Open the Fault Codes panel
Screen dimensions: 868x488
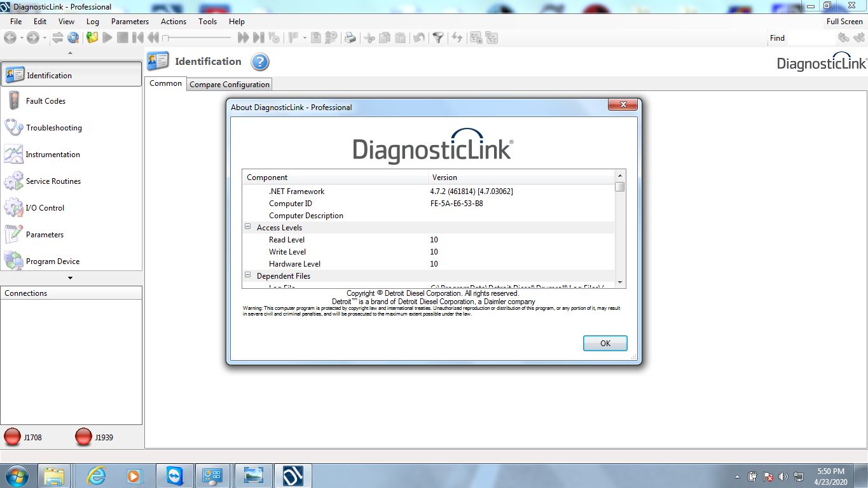(71, 101)
